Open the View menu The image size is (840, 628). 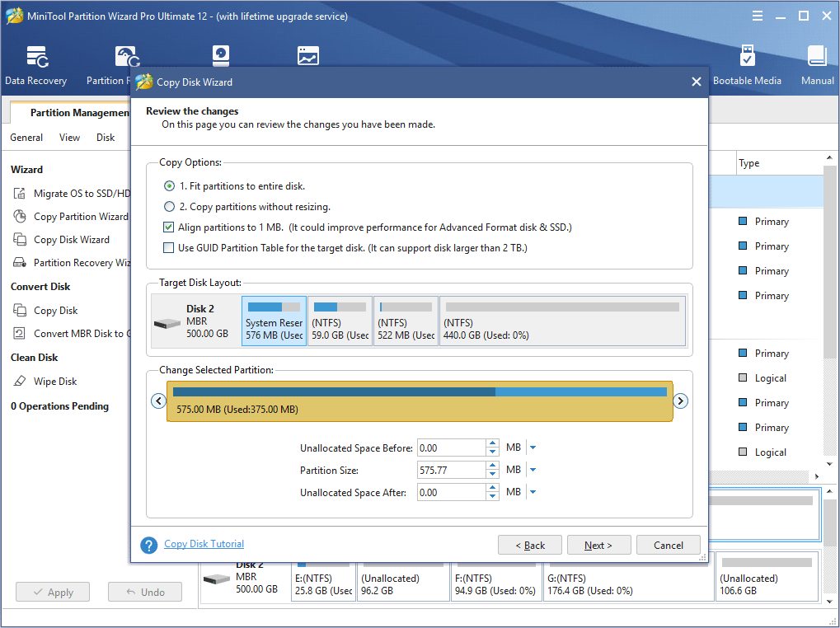pyautogui.click(x=69, y=138)
